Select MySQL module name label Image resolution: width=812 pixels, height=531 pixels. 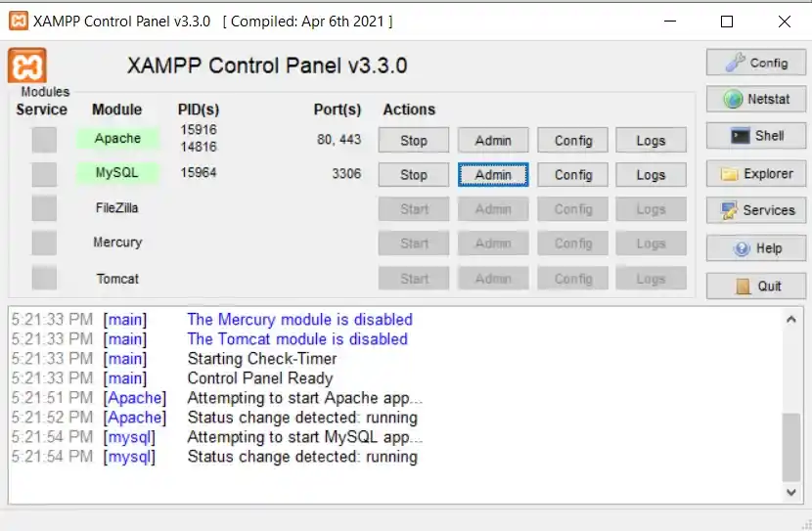[117, 173]
